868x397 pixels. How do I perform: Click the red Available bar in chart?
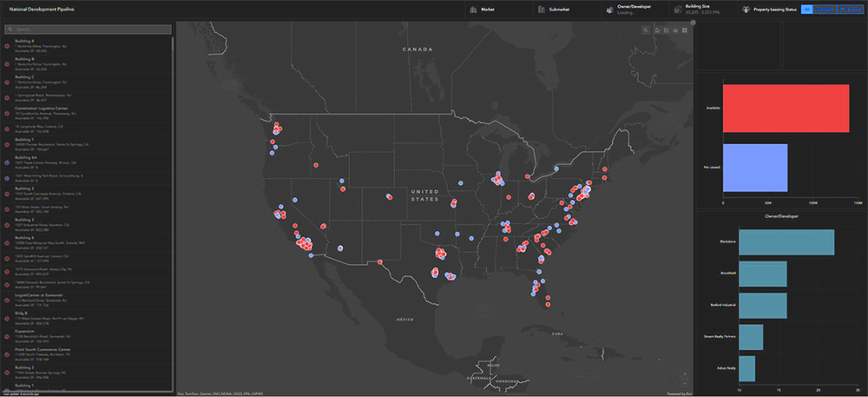786,109
